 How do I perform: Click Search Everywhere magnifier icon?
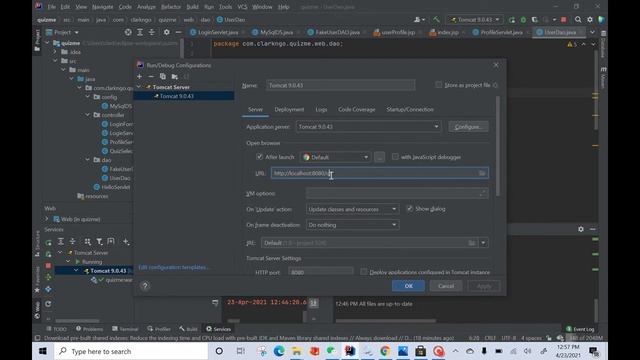point(578,20)
